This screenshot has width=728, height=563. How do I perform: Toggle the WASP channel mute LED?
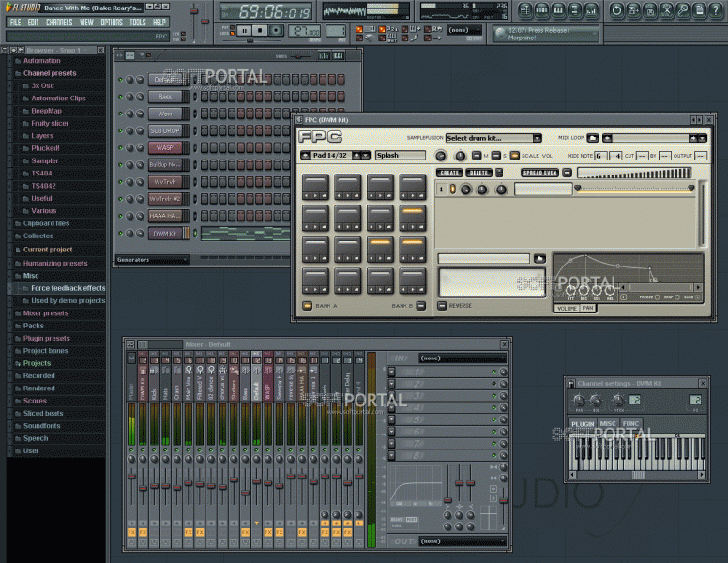[122, 147]
